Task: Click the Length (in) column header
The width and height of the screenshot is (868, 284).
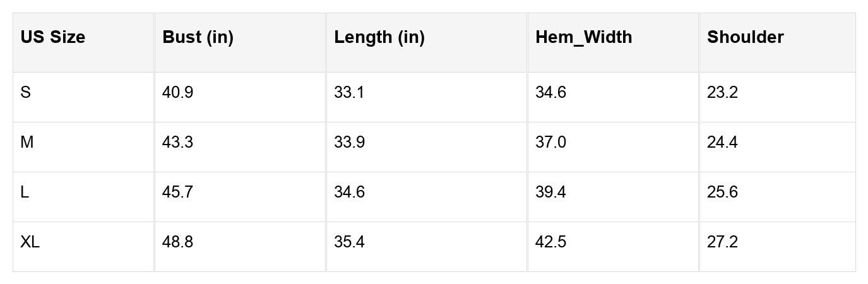Action: pyautogui.click(x=379, y=37)
